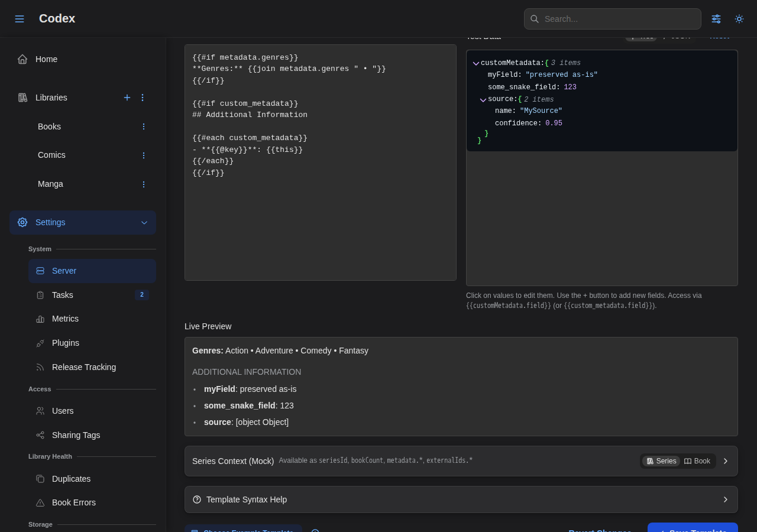Click the source: [object Object] preview line

246,422
